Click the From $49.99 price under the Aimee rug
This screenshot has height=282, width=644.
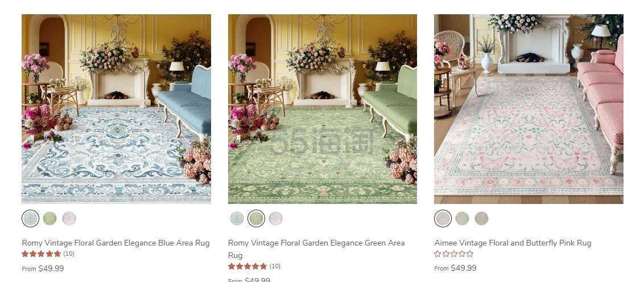point(456,268)
